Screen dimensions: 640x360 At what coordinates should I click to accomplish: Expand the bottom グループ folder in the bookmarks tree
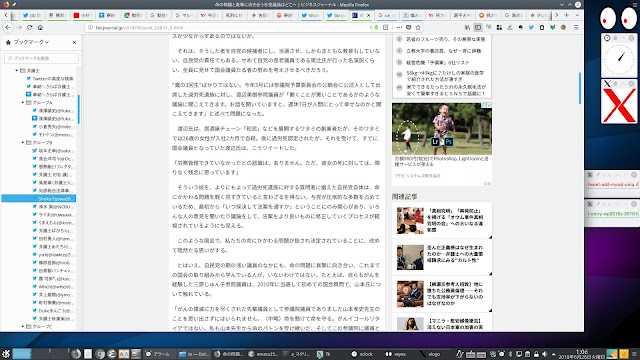click(x=23, y=327)
